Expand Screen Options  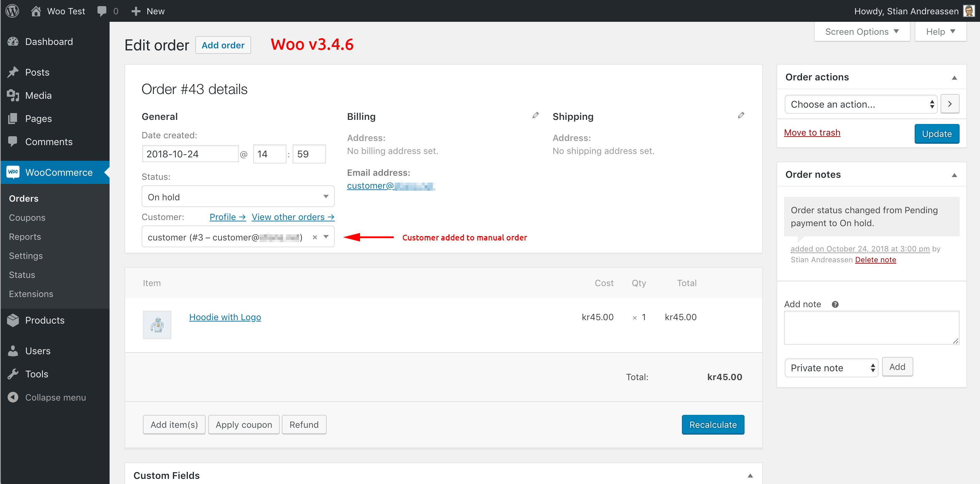coord(862,32)
